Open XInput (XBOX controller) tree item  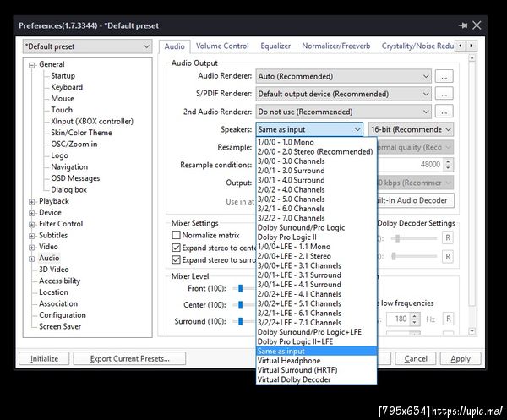point(92,122)
